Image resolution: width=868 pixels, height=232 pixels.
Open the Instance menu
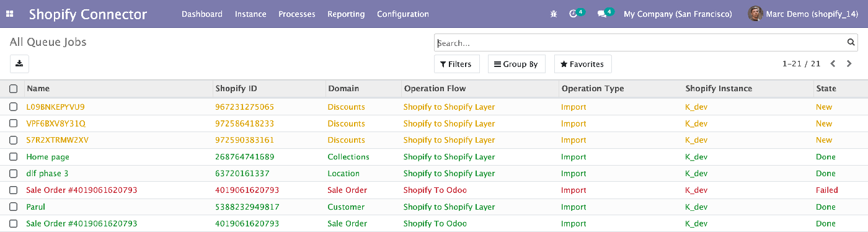click(x=250, y=14)
